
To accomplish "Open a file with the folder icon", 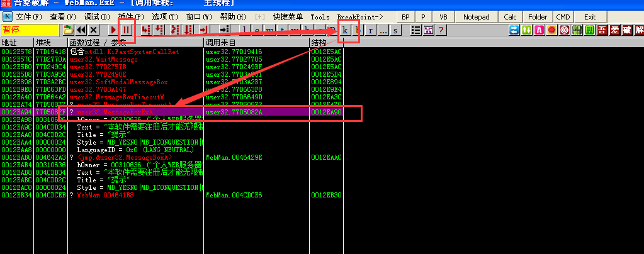I will [68, 30].
